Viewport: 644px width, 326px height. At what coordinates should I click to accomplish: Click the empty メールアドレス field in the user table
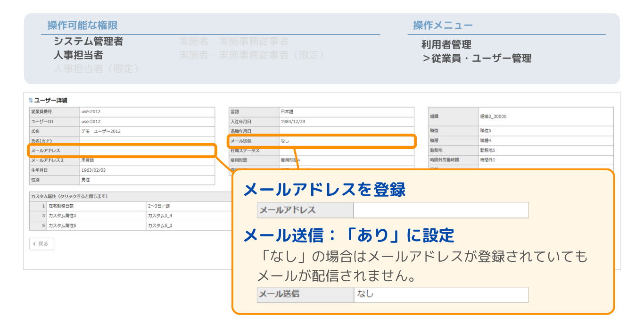(x=147, y=150)
